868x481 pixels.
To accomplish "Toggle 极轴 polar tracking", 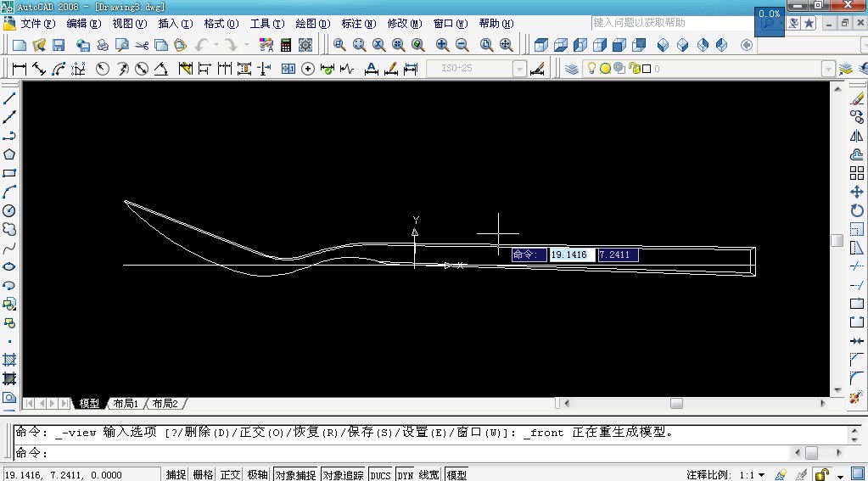I will point(257,474).
